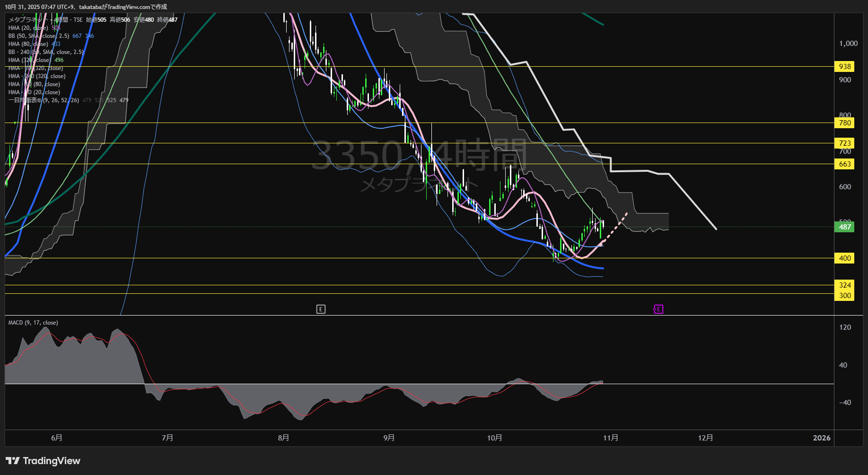The width and height of the screenshot is (868, 475).
Task: Click the MACD (9, 17, close) indicator label
Action: (33, 323)
